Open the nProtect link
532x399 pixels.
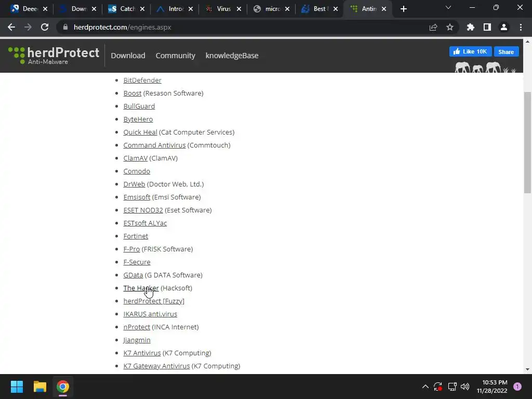tap(137, 327)
